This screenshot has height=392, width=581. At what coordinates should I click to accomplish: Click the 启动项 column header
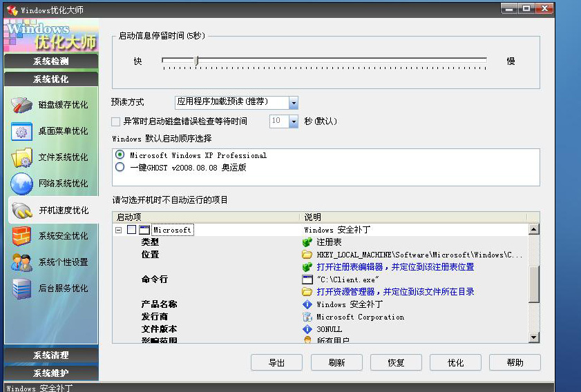pos(206,217)
